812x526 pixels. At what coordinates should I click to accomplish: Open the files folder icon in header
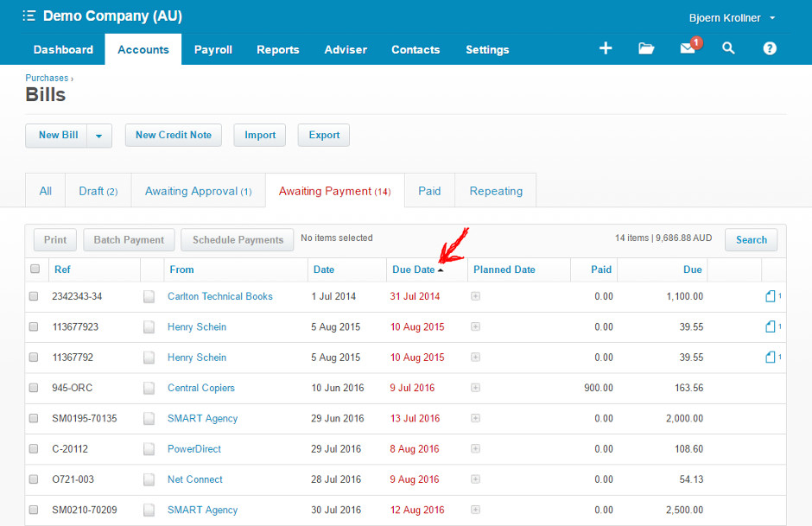(646, 48)
